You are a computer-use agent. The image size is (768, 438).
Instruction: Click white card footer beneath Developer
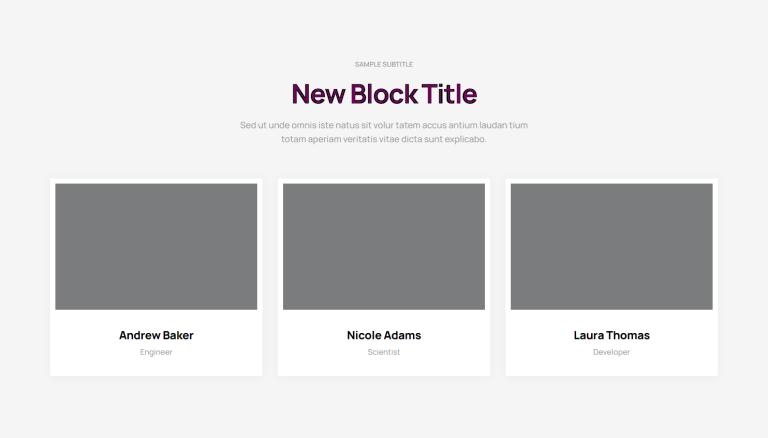(611, 367)
